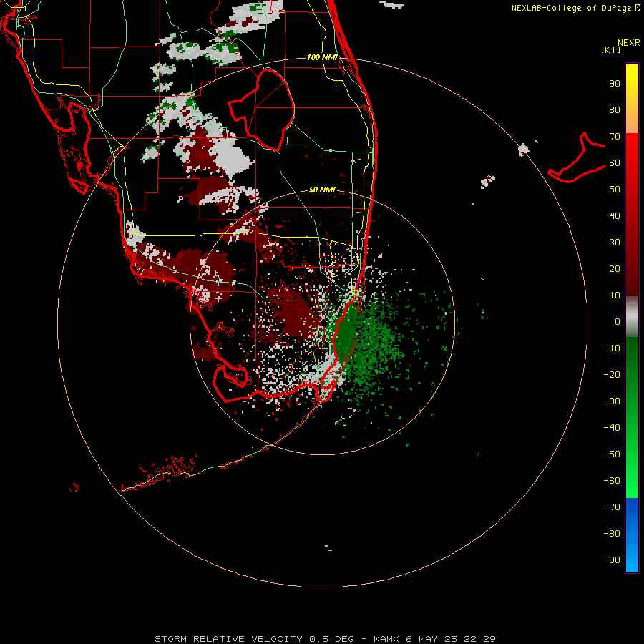Click the 80 value on velocity scale
The height and width of the screenshot is (644, 644).
pyautogui.click(x=615, y=110)
